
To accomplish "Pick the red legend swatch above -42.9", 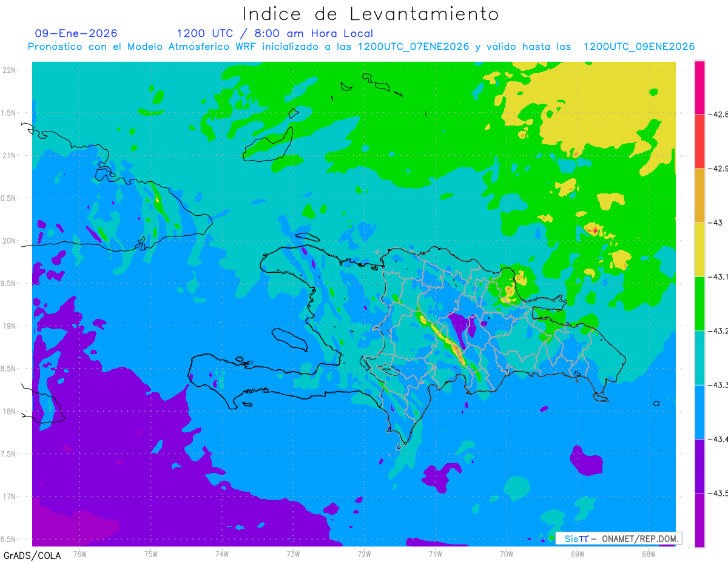I will point(699,141).
